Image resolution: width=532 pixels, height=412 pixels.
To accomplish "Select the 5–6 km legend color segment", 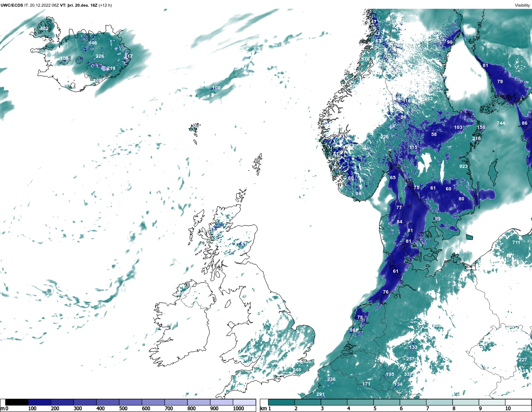I will point(387,402).
